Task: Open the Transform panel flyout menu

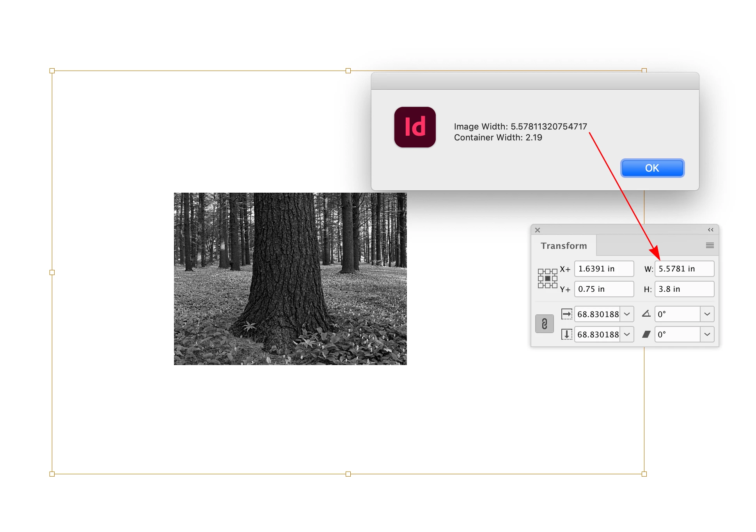Action: point(710,245)
